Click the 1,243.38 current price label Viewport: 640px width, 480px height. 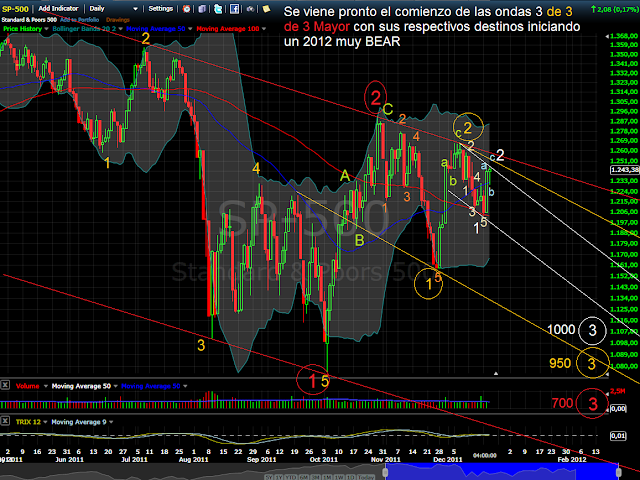click(624, 170)
